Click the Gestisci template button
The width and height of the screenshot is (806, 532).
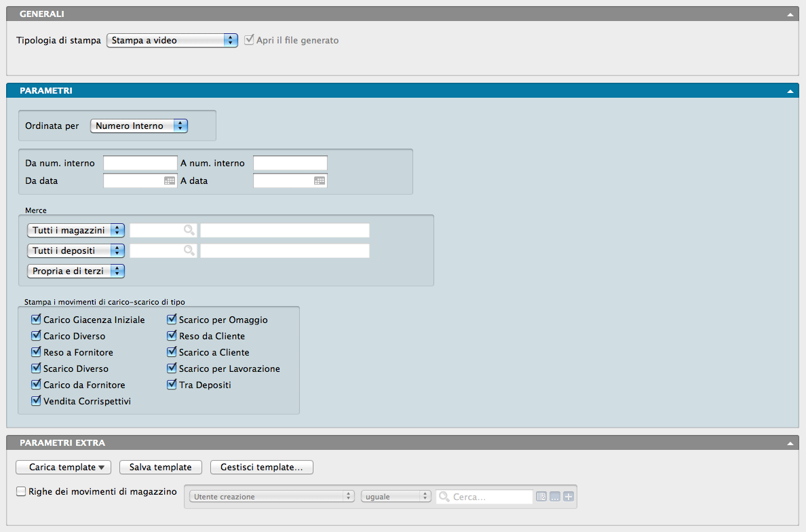(262, 468)
